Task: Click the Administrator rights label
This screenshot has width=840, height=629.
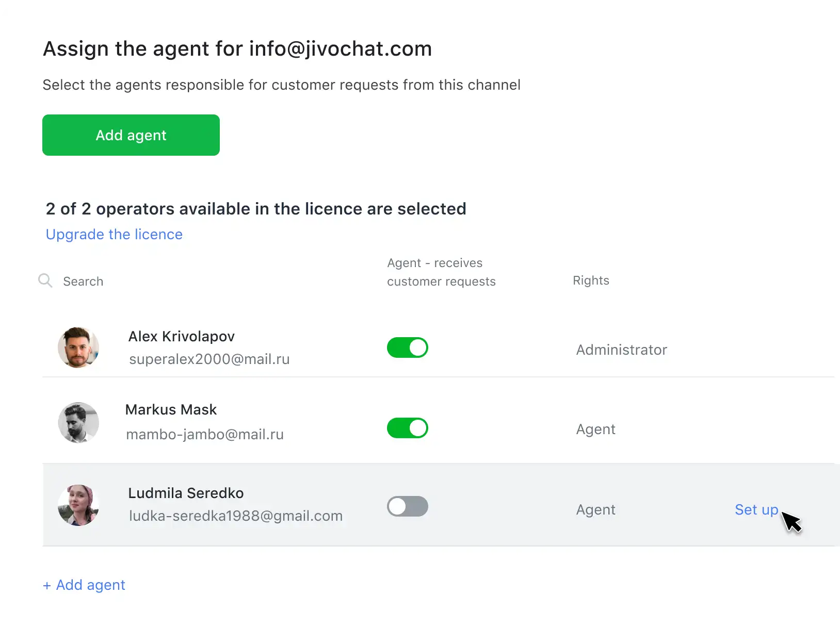Action: [x=621, y=350]
